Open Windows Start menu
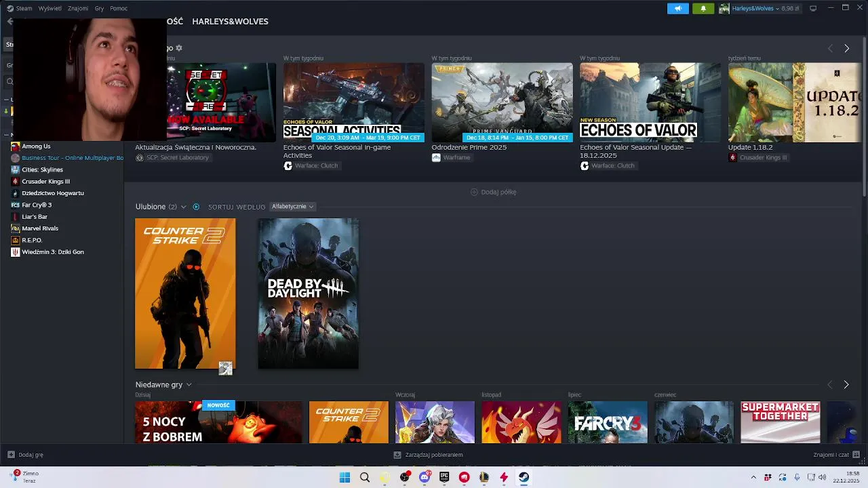This screenshot has height=488, width=868. pyautogui.click(x=344, y=477)
